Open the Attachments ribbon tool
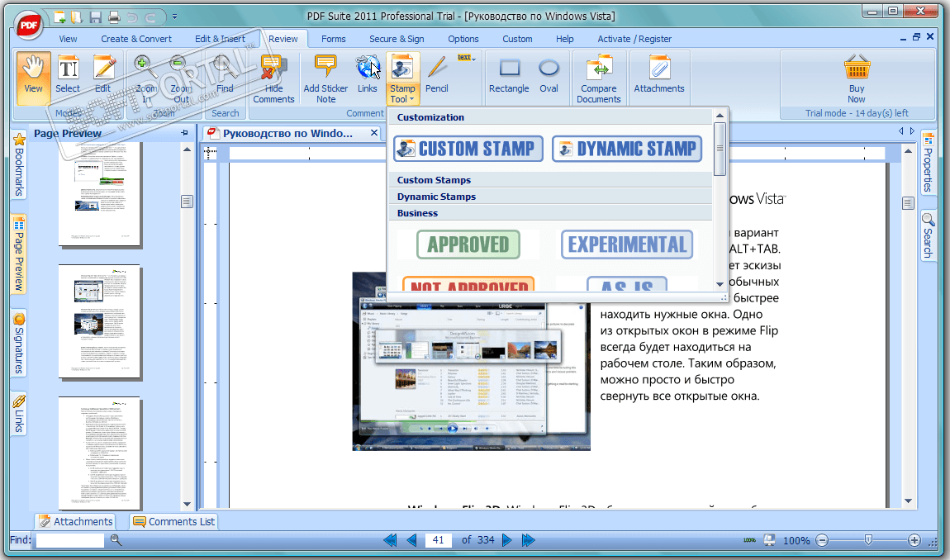Viewport: 950px width, 560px height. click(x=659, y=76)
